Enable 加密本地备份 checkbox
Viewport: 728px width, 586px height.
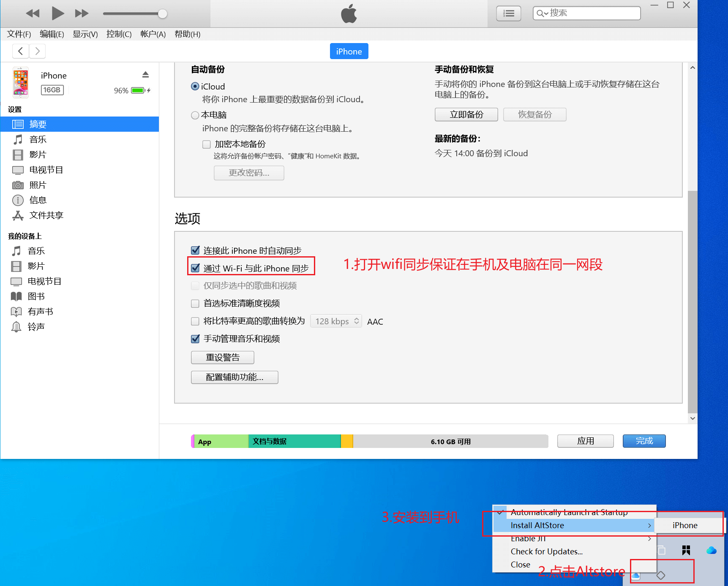[x=207, y=144]
